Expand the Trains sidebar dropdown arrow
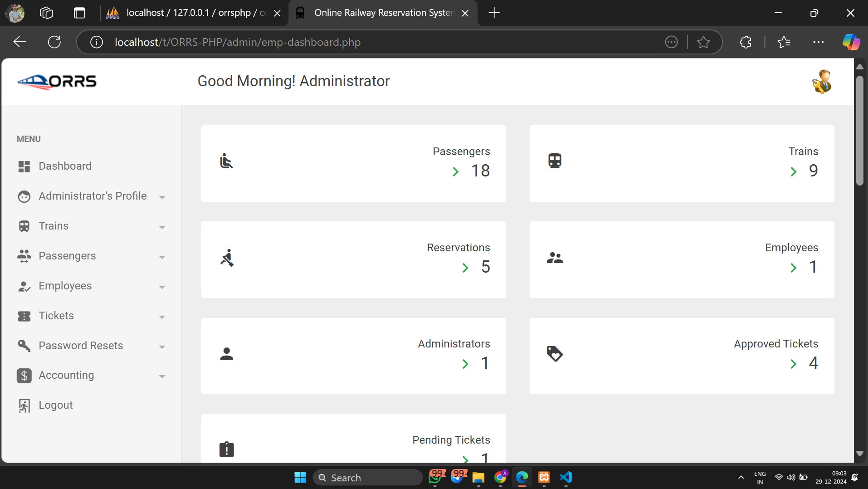The image size is (868, 489). [162, 227]
